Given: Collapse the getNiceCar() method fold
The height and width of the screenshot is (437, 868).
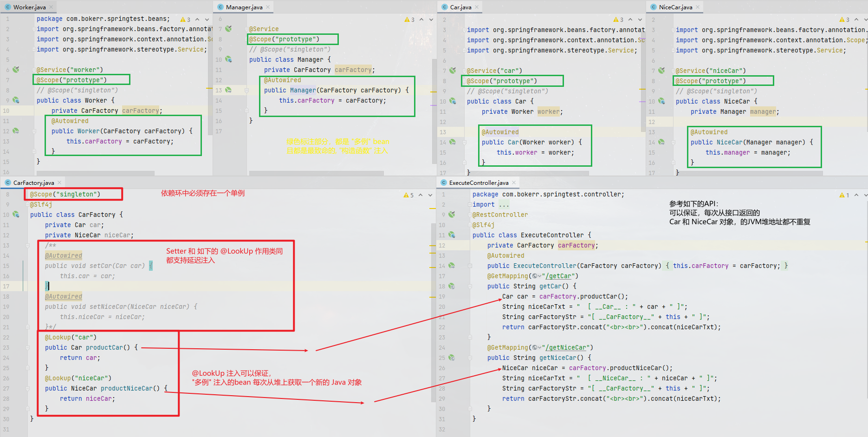Looking at the screenshot, I should (470, 358).
